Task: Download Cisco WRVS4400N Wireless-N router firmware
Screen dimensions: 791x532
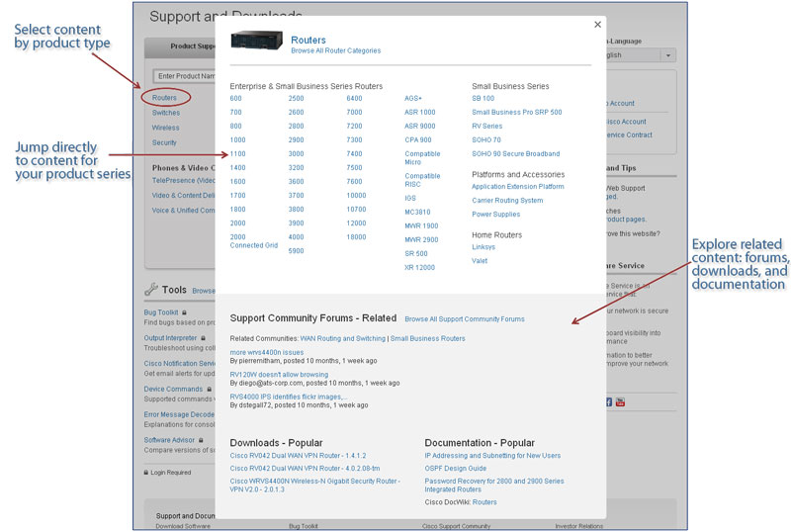Action: [315, 486]
